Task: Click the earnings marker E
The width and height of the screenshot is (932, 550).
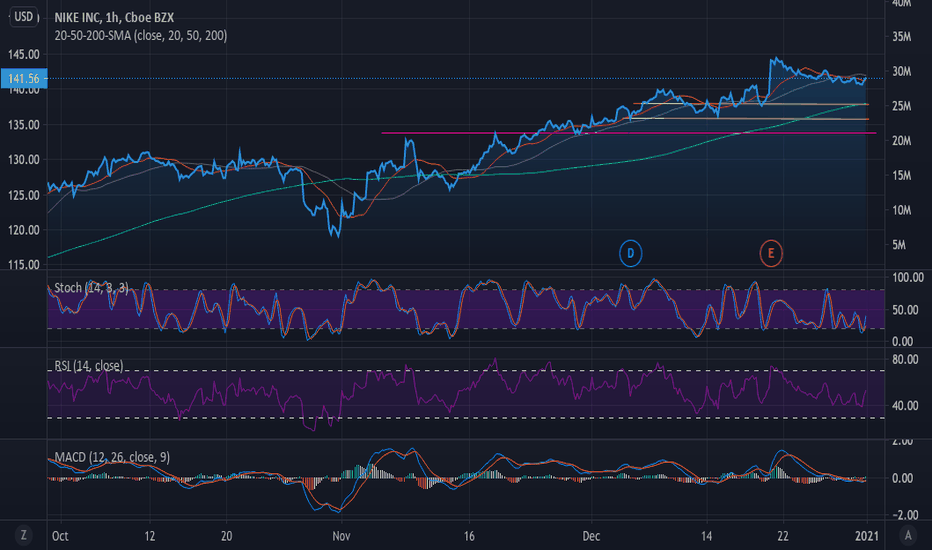Action: [771, 253]
